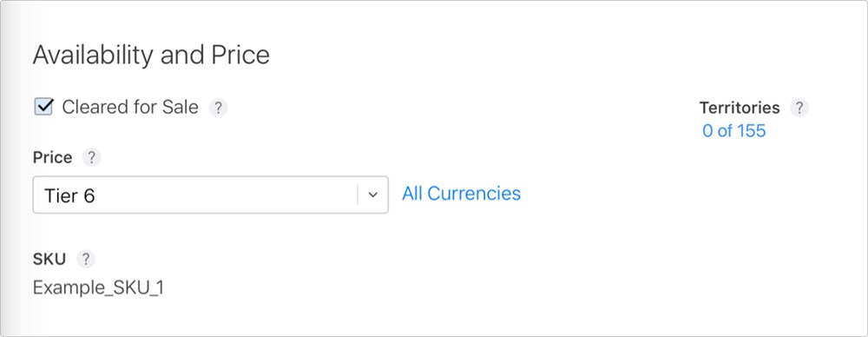Click the Territories question mark help icon
The height and width of the screenshot is (337, 868).
pos(799,108)
